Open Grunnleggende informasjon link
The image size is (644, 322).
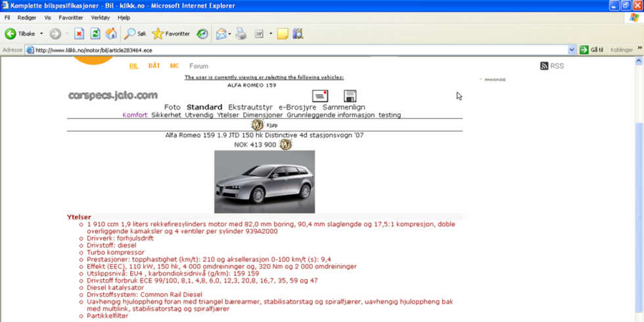331,115
